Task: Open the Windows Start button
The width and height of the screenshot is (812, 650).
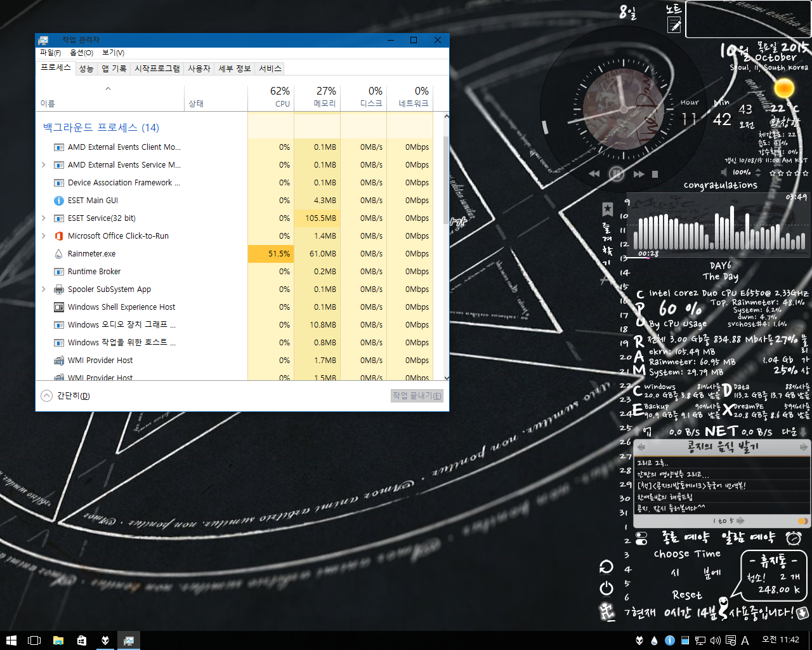Action: point(11,640)
